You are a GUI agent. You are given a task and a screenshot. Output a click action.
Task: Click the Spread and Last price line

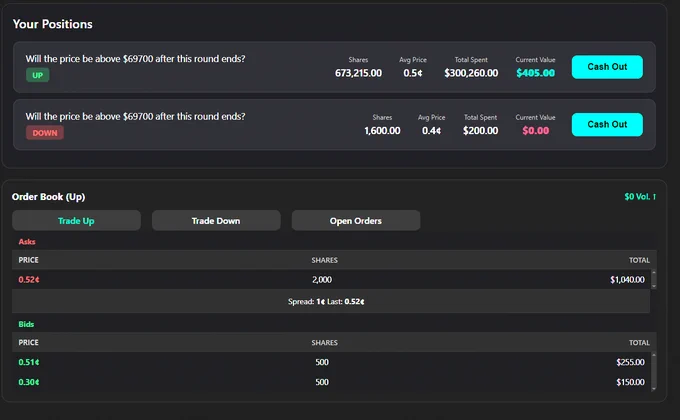coord(326,302)
